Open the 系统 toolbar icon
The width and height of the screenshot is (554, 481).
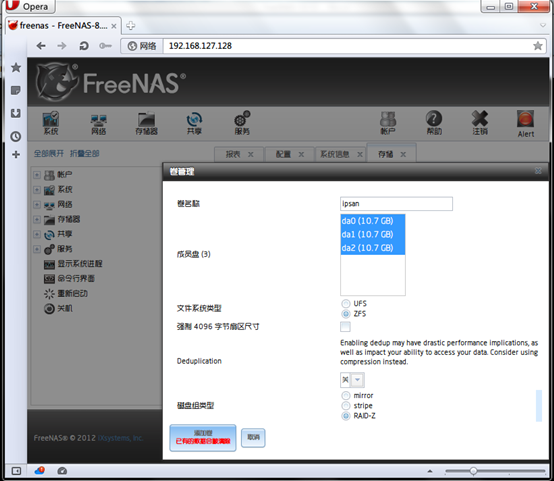pos(51,123)
